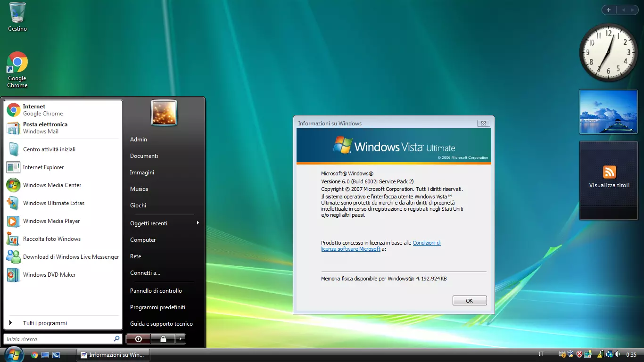Launch Windows Media Player
Image resolution: width=644 pixels, height=362 pixels.
[x=50, y=221]
